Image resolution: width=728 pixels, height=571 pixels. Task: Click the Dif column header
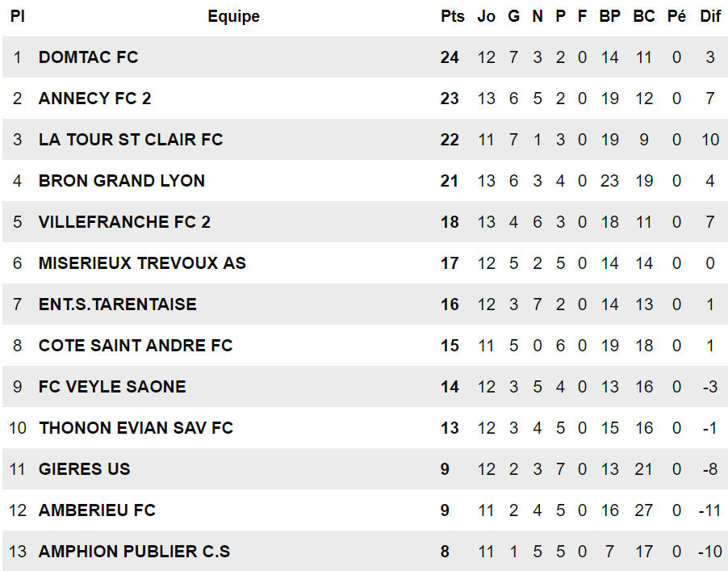point(710,16)
